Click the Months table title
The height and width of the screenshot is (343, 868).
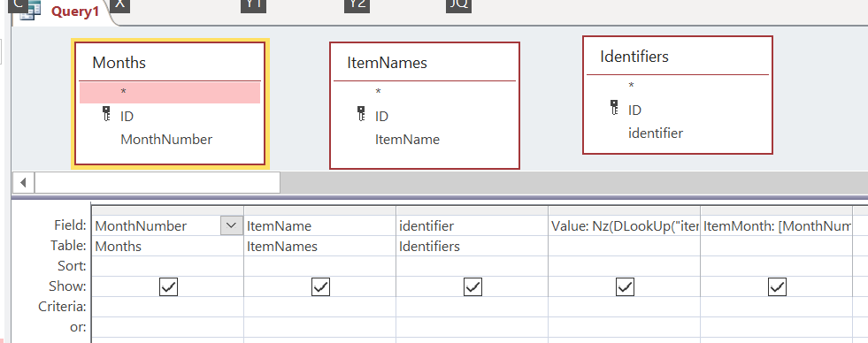(119, 63)
